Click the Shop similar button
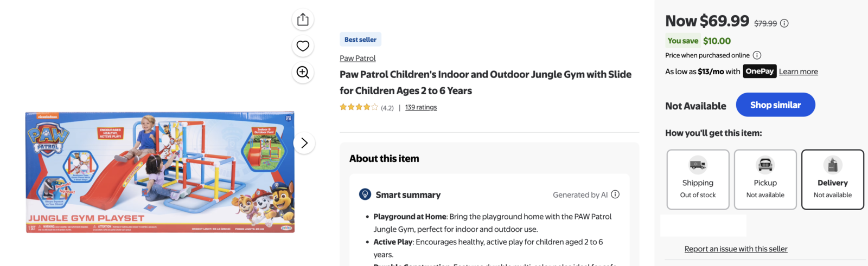This screenshot has height=266, width=868. pos(775,105)
